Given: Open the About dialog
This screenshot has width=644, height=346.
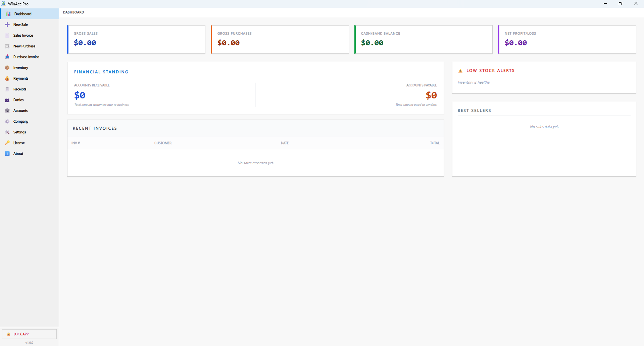Looking at the screenshot, I should tap(18, 154).
